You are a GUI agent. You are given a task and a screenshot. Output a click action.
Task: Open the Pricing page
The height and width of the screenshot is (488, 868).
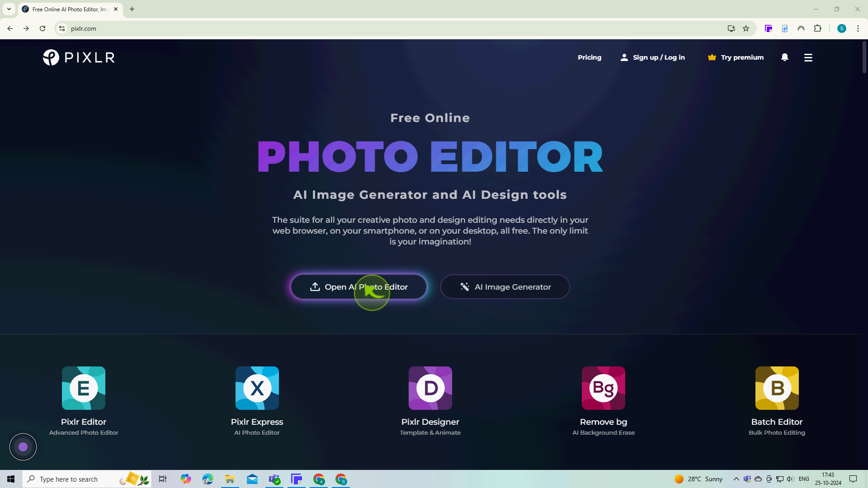[590, 57]
